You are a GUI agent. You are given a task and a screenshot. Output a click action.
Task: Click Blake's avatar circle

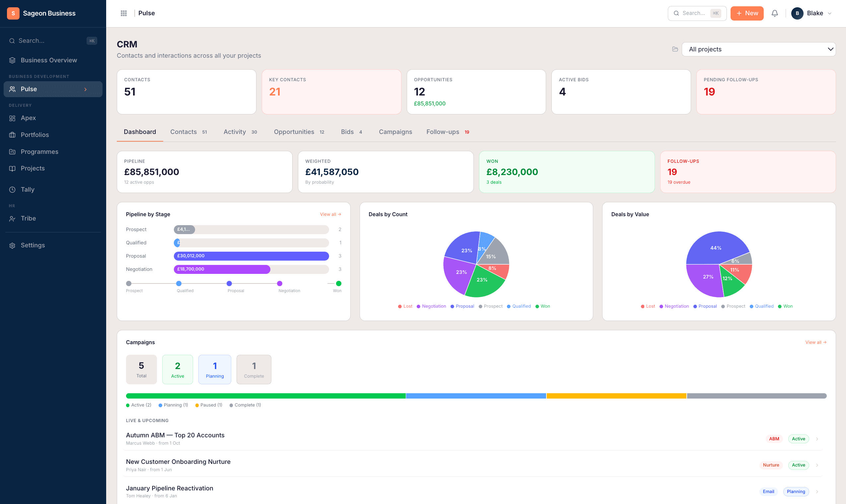797,13
